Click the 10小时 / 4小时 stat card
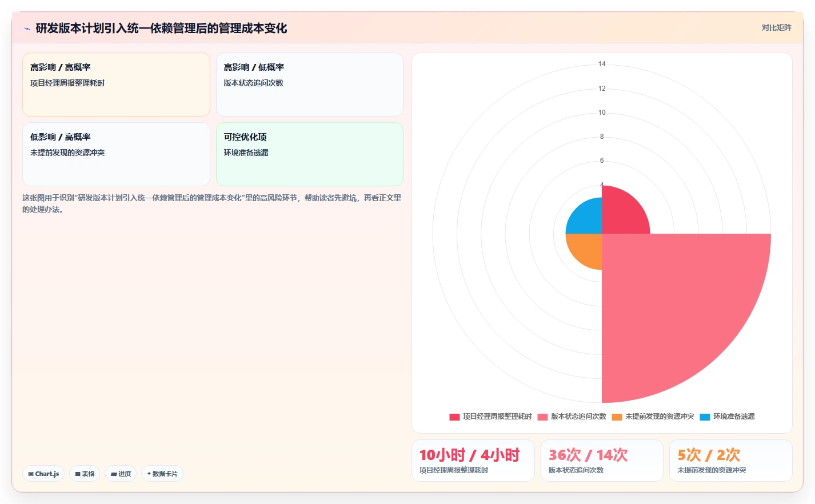Screen dimensions: 815x504 473,461
